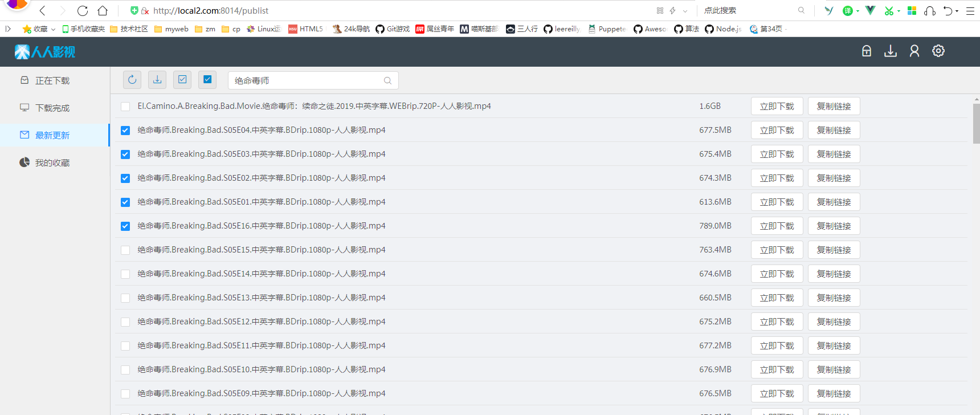The width and height of the screenshot is (980, 415).
Task: Uncheck the S05E16 episode checkbox
Action: click(x=125, y=226)
